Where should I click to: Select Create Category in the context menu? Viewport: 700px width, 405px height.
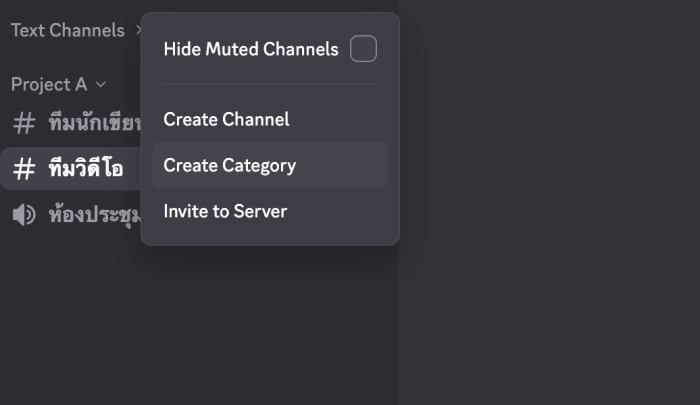click(230, 165)
